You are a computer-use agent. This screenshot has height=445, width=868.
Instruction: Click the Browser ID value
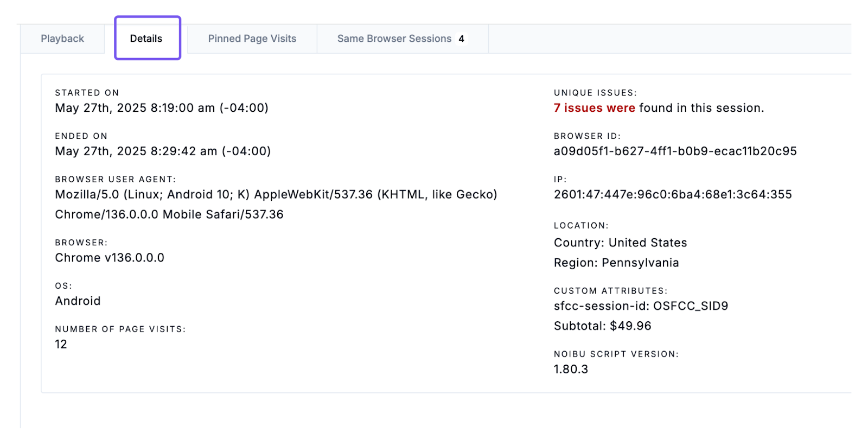[675, 151]
